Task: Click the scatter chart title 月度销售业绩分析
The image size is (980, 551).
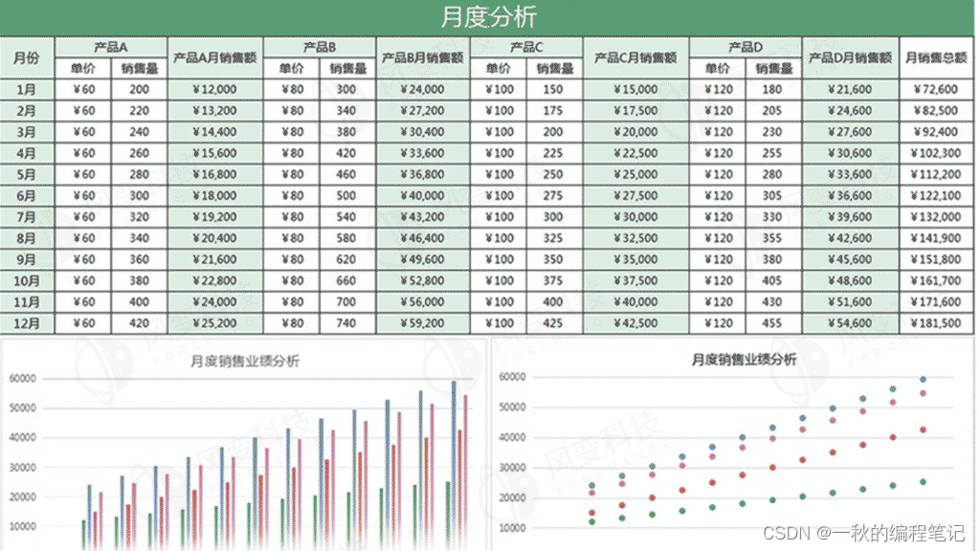Action: point(744,360)
